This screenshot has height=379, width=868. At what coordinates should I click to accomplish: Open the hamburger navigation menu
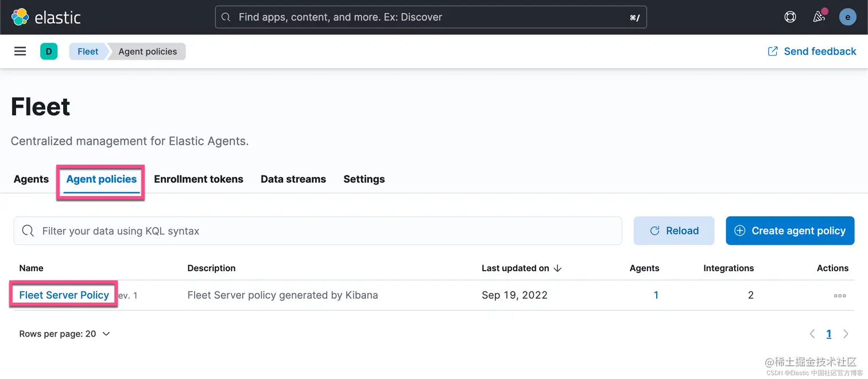point(20,52)
